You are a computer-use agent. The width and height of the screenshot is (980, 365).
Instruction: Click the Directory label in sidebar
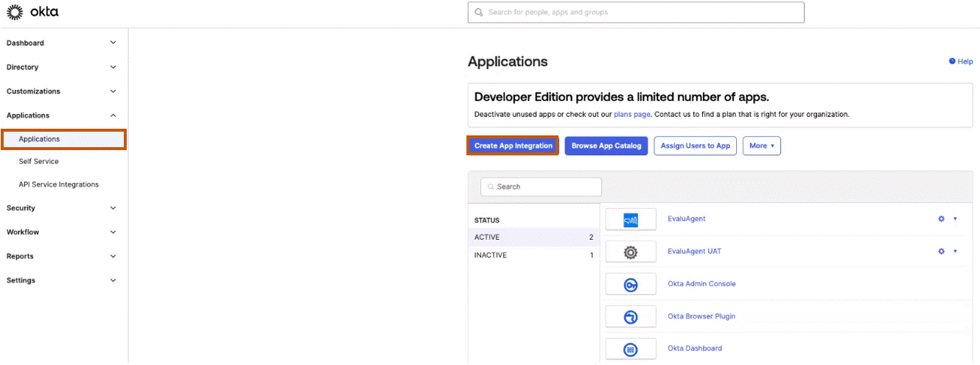coord(22,67)
